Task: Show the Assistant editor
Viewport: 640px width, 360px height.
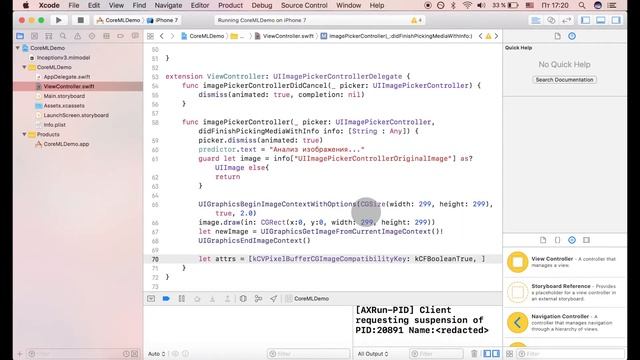Action: (551, 20)
